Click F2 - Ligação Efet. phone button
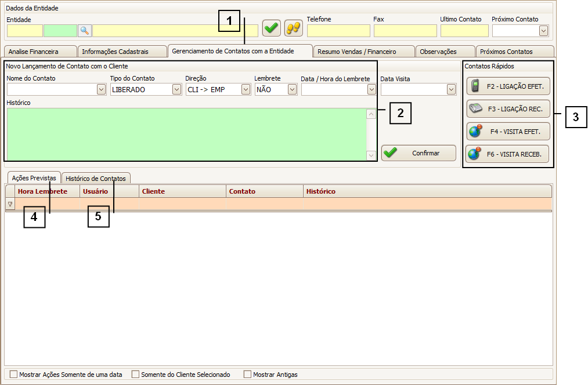The image size is (588, 385). pyautogui.click(x=508, y=86)
